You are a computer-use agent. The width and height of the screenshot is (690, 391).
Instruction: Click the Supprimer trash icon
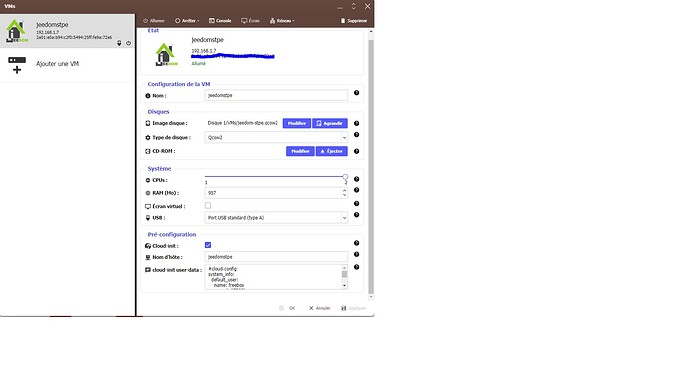(343, 21)
